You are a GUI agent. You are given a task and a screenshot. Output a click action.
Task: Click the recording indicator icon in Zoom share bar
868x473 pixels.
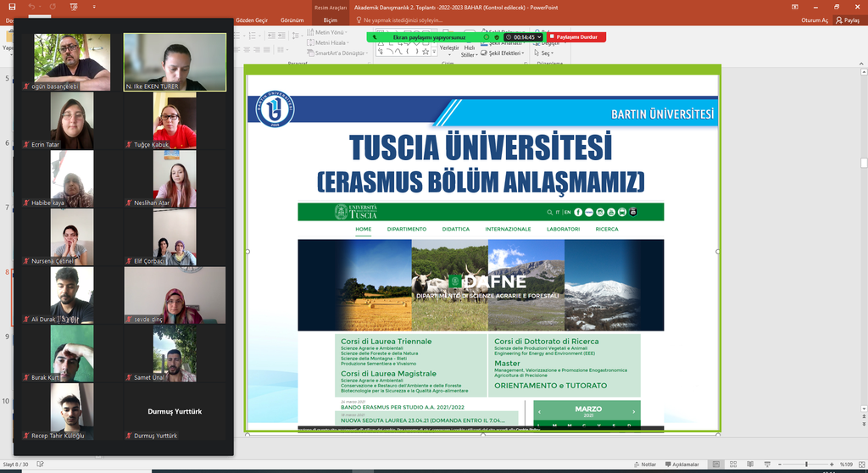[486, 37]
